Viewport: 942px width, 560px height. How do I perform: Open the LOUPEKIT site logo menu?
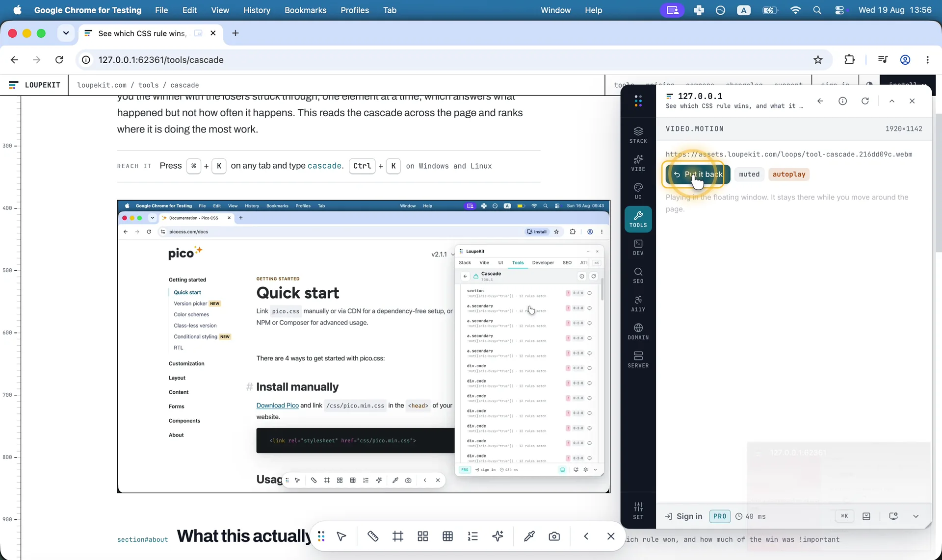point(34,85)
